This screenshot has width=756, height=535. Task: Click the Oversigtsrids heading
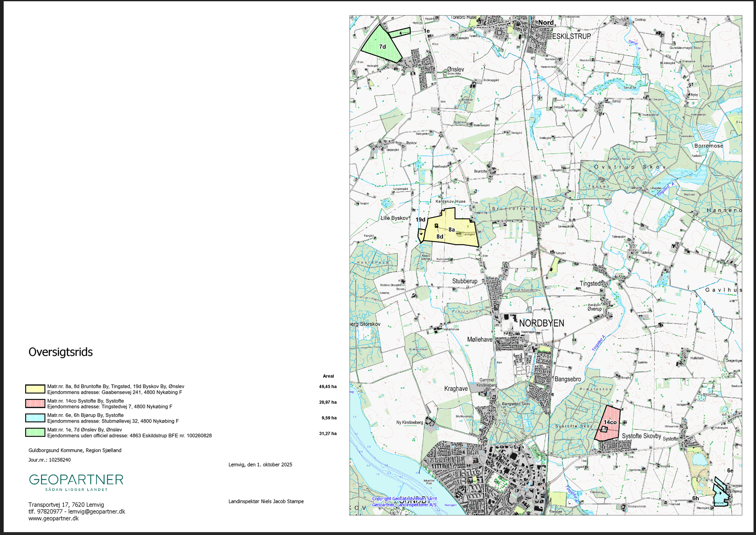(61, 352)
